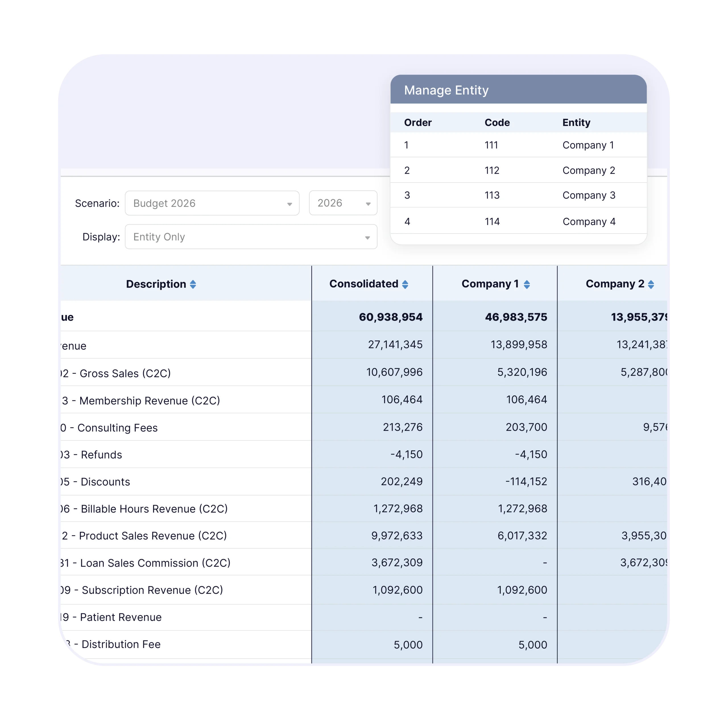This screenshot has height=728, width=728.
Task: Click Company 1 column sort arrows
Action: (527, 284)
